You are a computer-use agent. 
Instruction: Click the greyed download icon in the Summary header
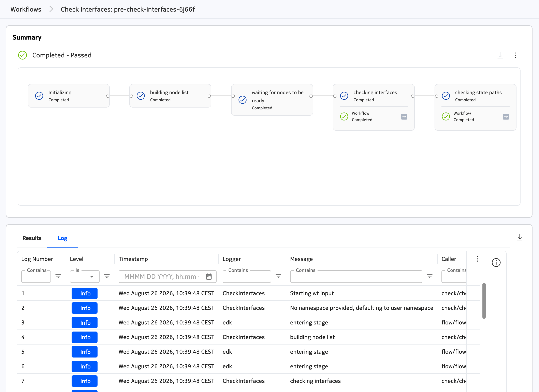coord(500,55)
